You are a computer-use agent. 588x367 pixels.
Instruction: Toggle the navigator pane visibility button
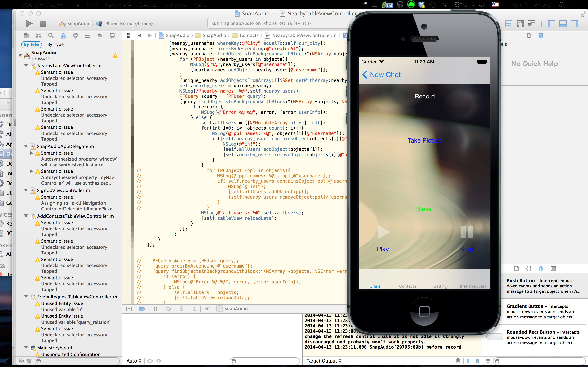point(551,23)
